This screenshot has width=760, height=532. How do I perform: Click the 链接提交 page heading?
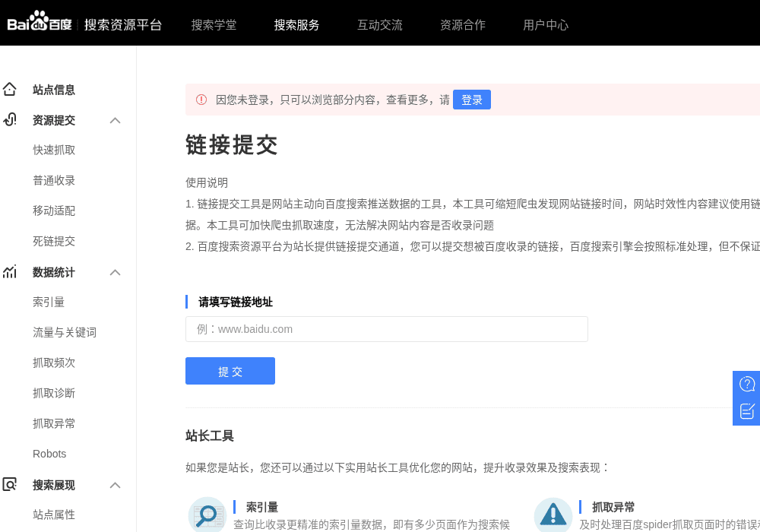[232, 145]
